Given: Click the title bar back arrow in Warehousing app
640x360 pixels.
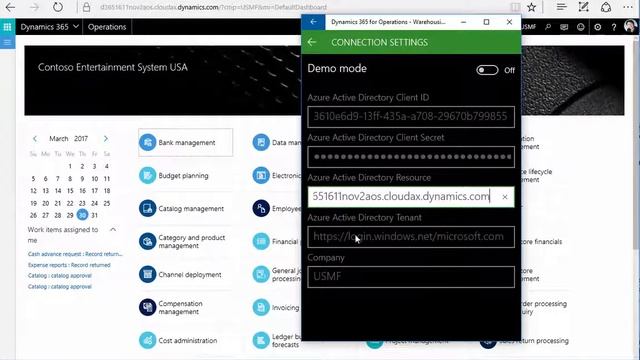Looking at the screenshot, I should tap(313, 22).
